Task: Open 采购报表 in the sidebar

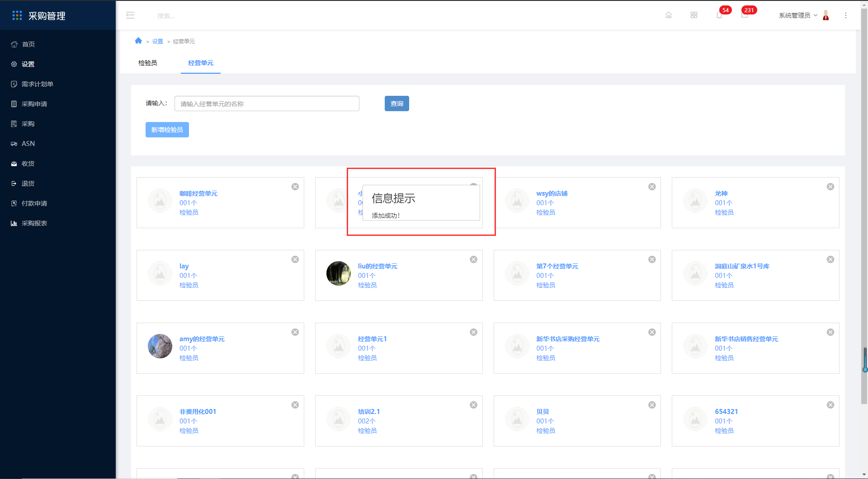Action: click(x=58, y=223)
